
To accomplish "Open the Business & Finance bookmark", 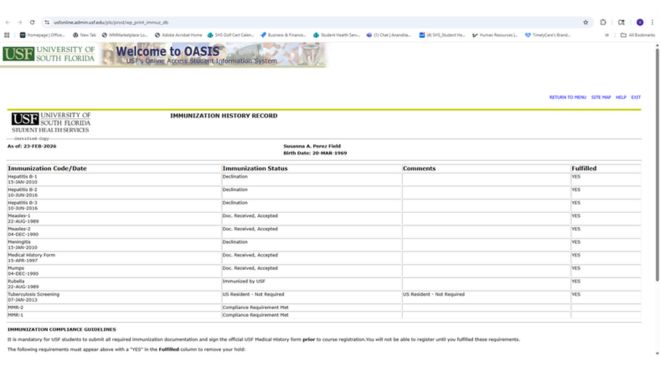I will click(283, 35).
